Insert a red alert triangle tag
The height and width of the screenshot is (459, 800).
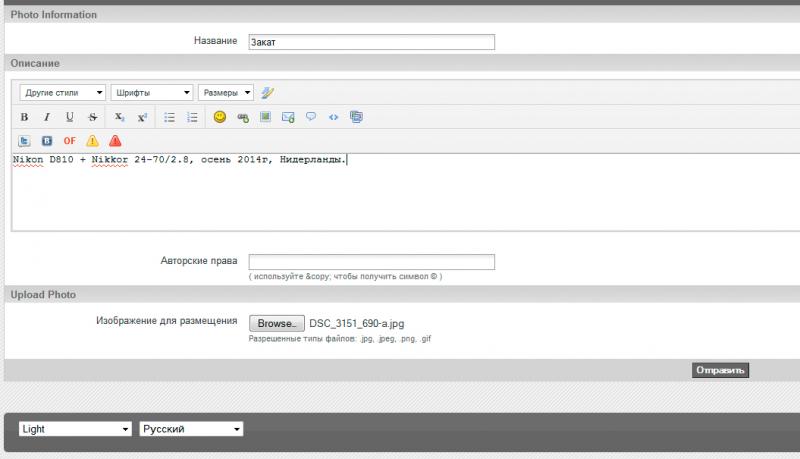point(115,141)
